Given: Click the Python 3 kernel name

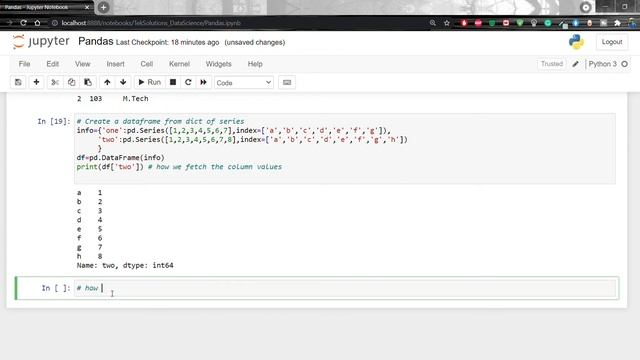Looking at the screenshot, I should [x=602, y=64].
